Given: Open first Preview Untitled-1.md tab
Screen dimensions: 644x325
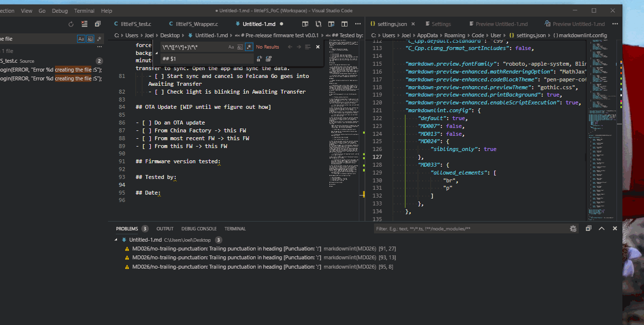Looking at the screenshot, I should click(498, 24).
